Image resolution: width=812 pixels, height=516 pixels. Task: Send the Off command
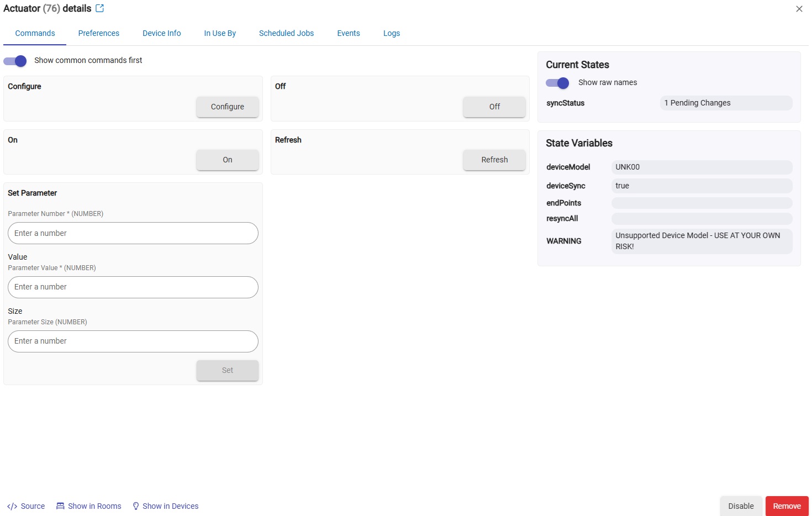(x=494, y=107)
